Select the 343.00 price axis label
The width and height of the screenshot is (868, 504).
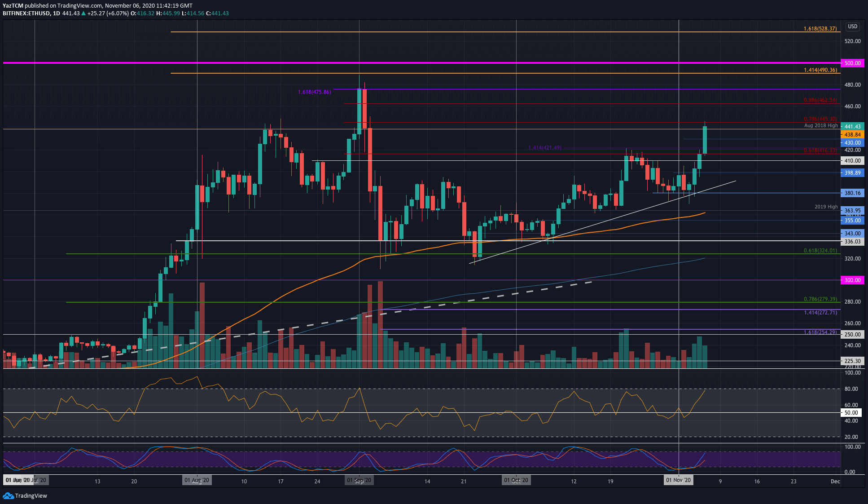(x=852, y=234)
